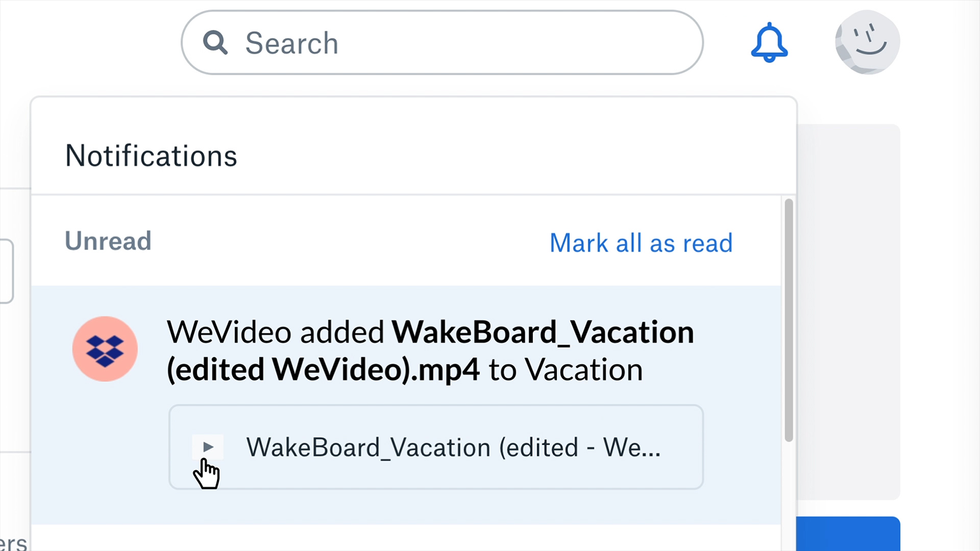Viewport: 980px width, 551px height.
Task: Click the magnifier icon in search bar
Action: pyautogui.click(x=215, y=43)
